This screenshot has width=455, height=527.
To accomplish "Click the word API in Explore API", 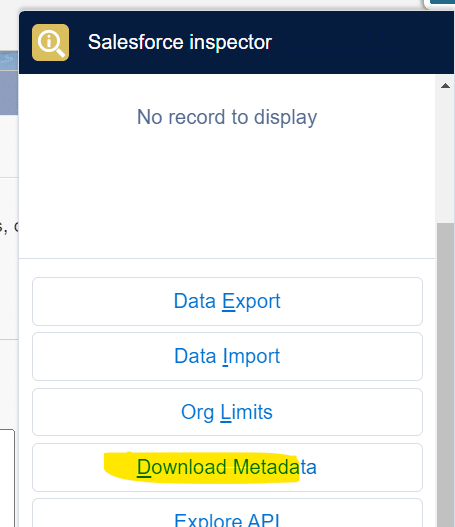I will (263, 520).
